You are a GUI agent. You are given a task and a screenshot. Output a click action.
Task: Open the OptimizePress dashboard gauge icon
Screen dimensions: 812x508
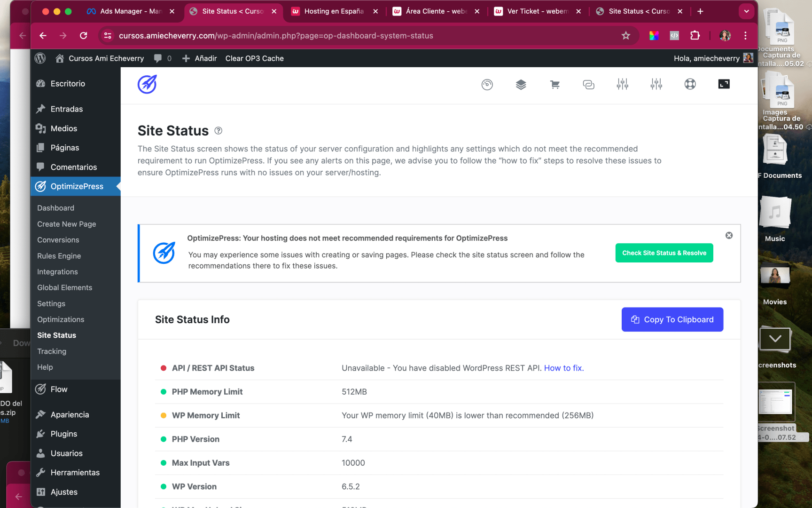[x=487, y=85]
